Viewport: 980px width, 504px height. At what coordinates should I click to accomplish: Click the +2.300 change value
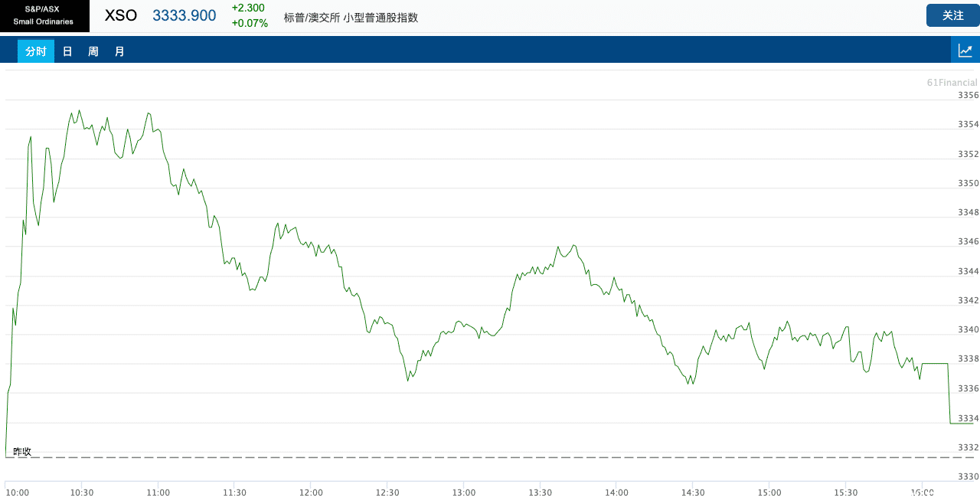[x=248, y=8]
